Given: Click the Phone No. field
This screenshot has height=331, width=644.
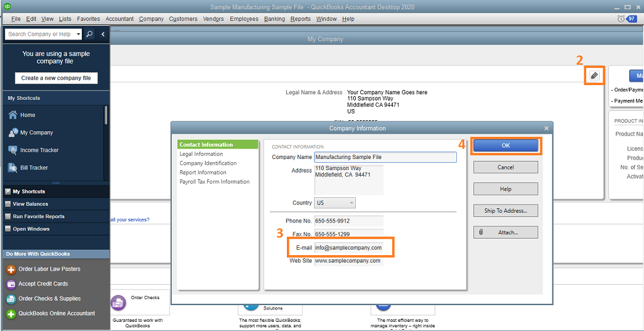Looking at the screenshot, I should tap(348, 221).
